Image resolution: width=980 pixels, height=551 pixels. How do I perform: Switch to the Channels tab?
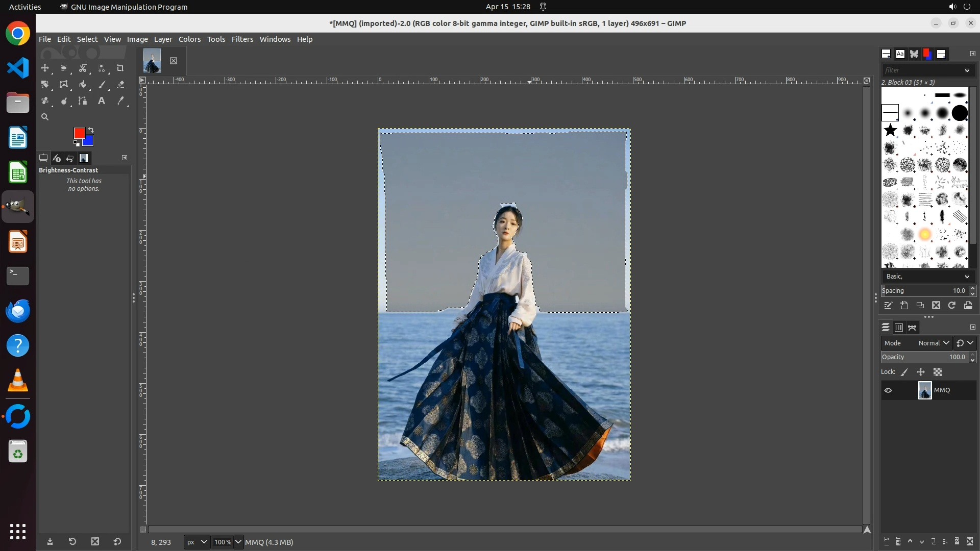(899, 328)
